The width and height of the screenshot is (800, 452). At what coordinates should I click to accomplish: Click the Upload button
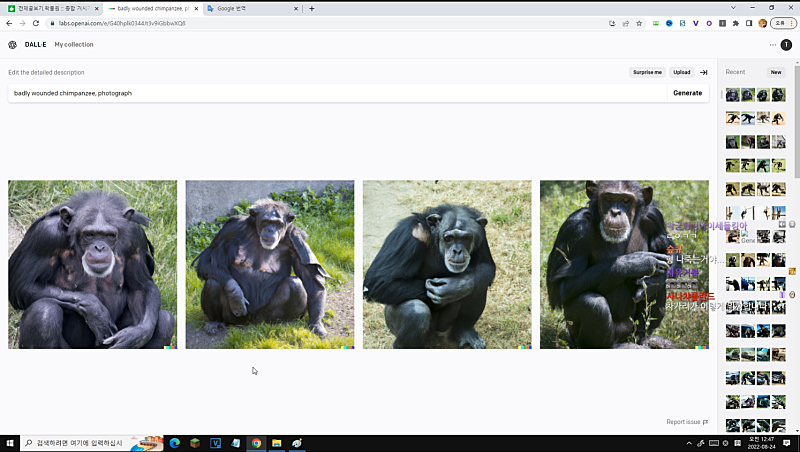coord(681,72)
